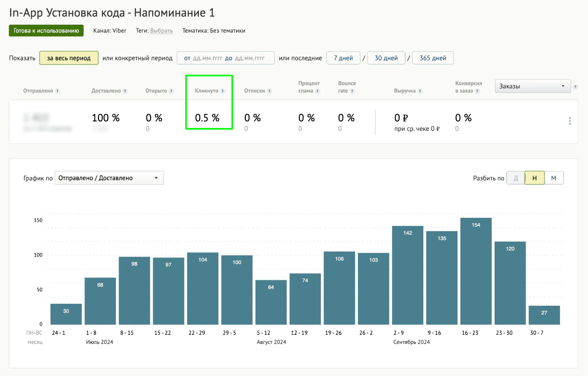Select за весь период filter
This screenshot has height=376, width=588.
(x=69, y=58)
